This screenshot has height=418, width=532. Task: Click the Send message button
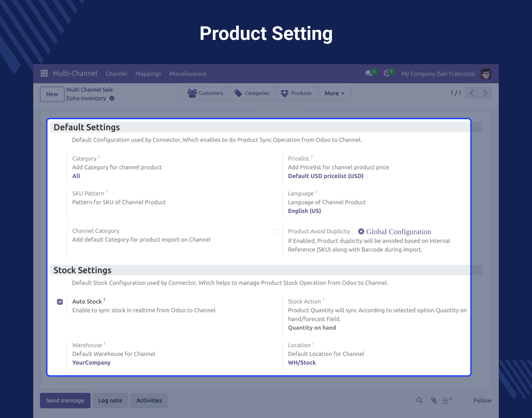point(65,400)
